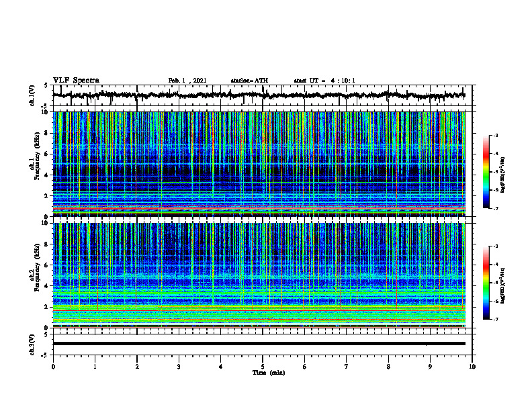This screenshot has width=532, height=411.
Task: Click the ch.1 waveform trace panel
Action: tap(262, 95)
